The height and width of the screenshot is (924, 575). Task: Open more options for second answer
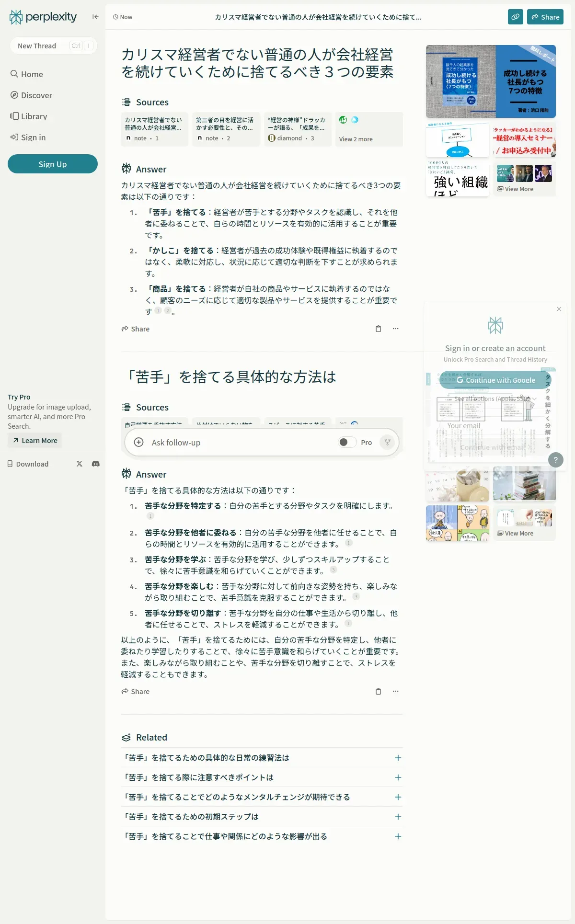pyautogui.click(x=396, y=691)
